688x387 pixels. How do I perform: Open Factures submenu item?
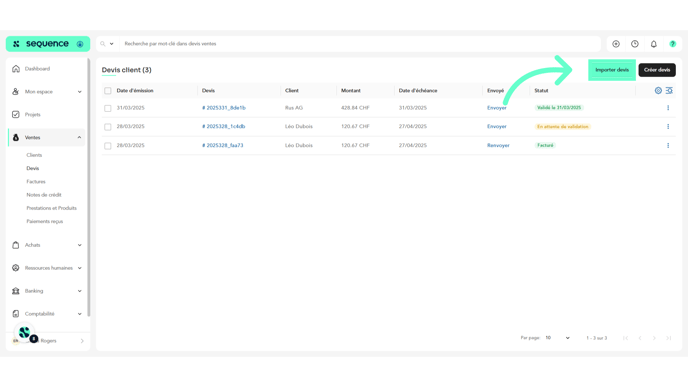pyautogui.click(x=36, y=182)
